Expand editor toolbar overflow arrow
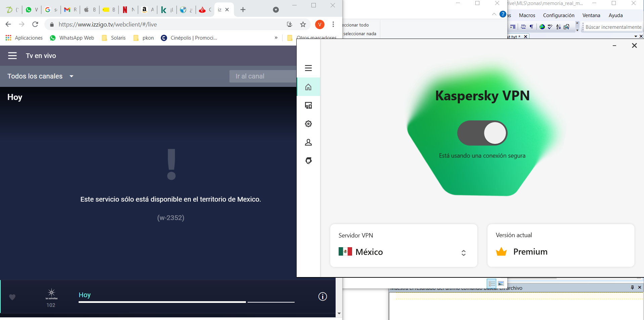 [577, 27]
